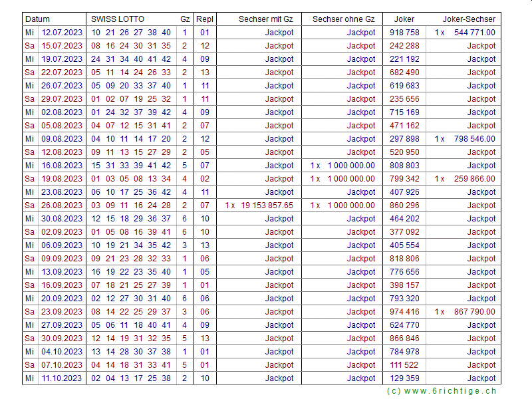Select the Repl column header
This screenshot has height=399, width=532.
coord(204,19)
